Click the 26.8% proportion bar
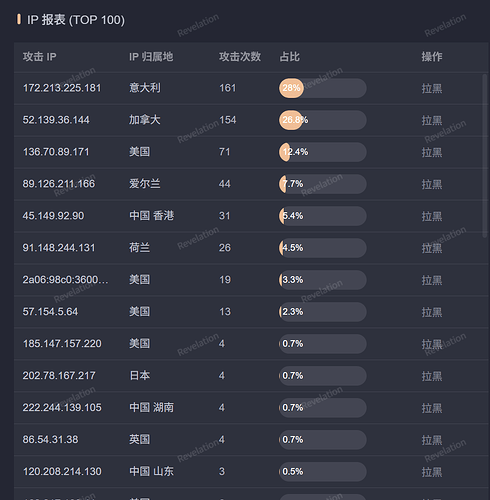This screenshot has width=490, height=500. click(323, 120)
